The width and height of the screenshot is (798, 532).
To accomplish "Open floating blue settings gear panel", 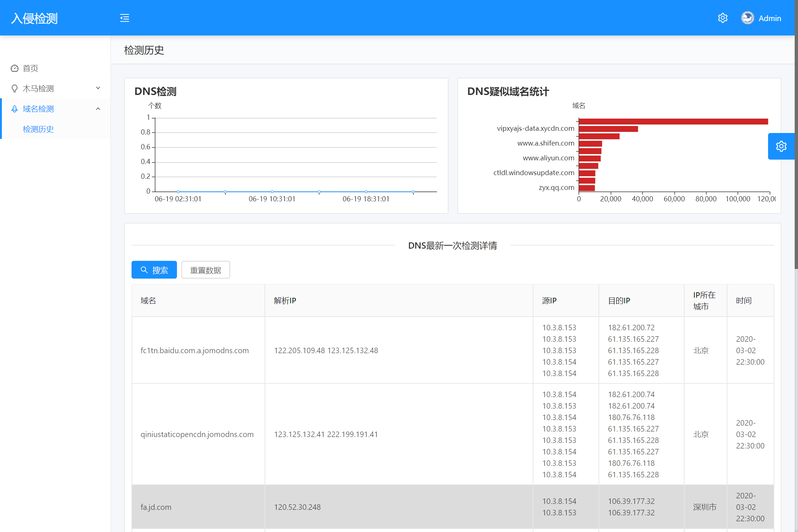I will click(781, 146).
